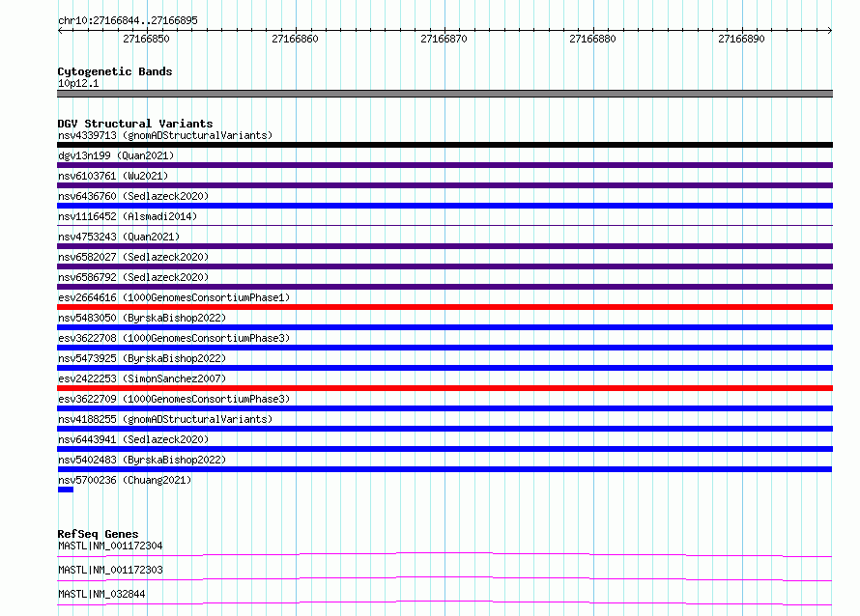Click the blue nsv6436760 variant bar
Viewport: 860px width, 616px height.
click(444, 206)
